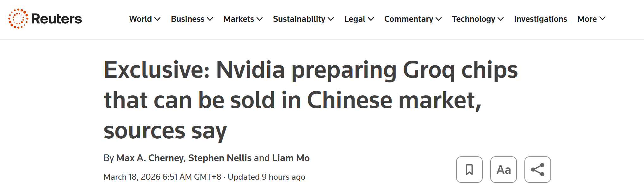Click the Reuters wordmark text
This screenshot has width=644, height=192.
56,19
